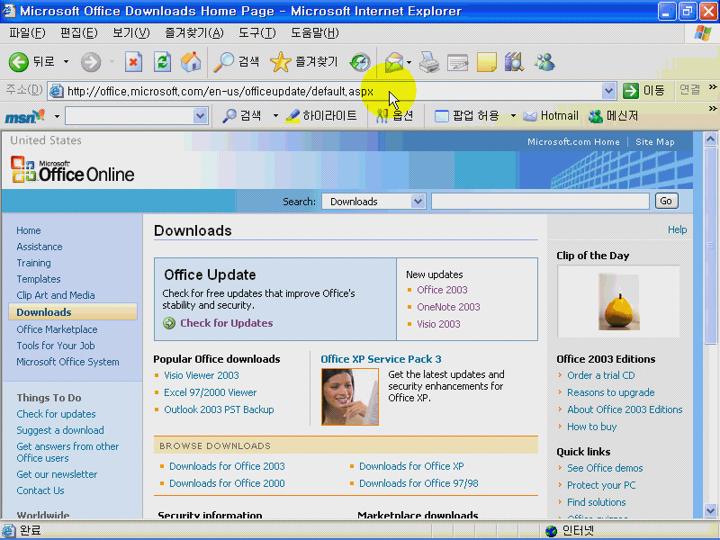
Task: Open Office XP Service Pack 3 link
Action: [x=381, y=359]
